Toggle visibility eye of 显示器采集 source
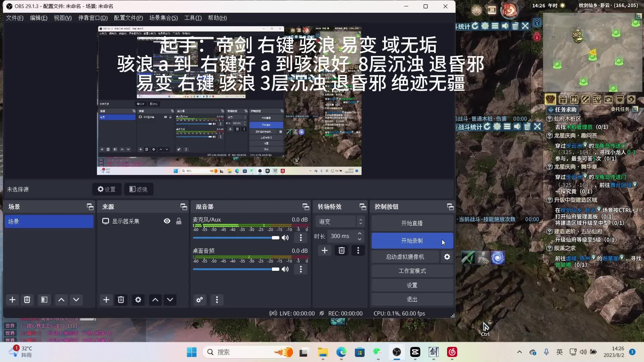The width and height of the screenshot is (644, 362). tap(167, 221)
